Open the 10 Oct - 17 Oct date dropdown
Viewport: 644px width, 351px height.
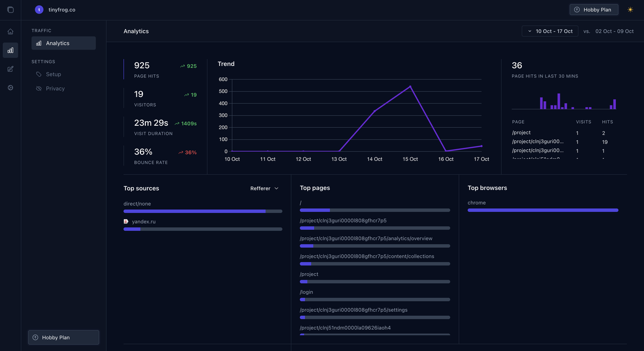pyautogui.click(x=550, y=31)
